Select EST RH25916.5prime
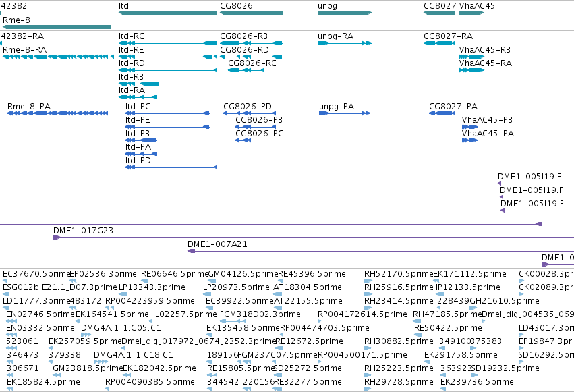The height and width of the screenshot is (392, 574). pos(368,294)
